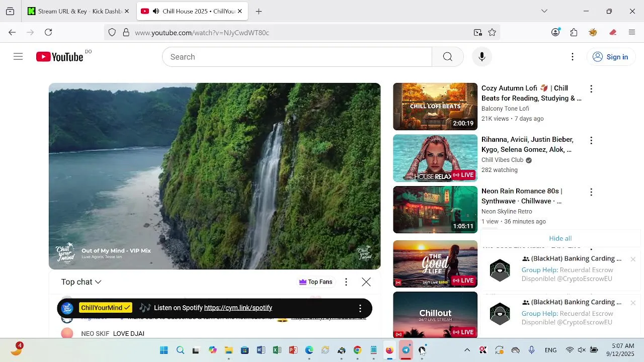The image size is (644, 362).
Task: Open pinned message three-dot menu
Action: coord(360,308)
